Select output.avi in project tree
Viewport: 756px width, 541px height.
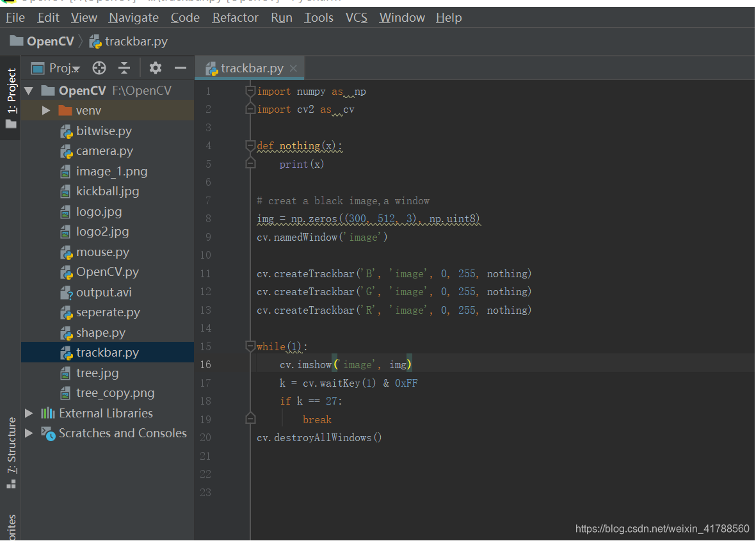pos(103,292)
